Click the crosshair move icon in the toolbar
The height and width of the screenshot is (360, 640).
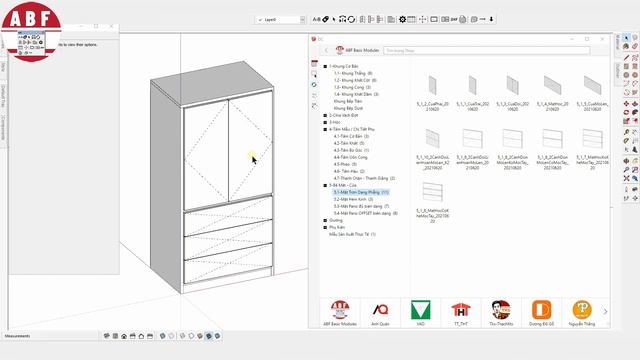tap(423, 19)
